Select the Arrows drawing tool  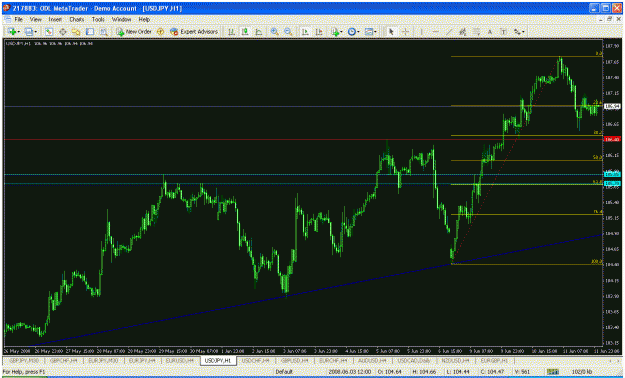click(x=517, y=32)
